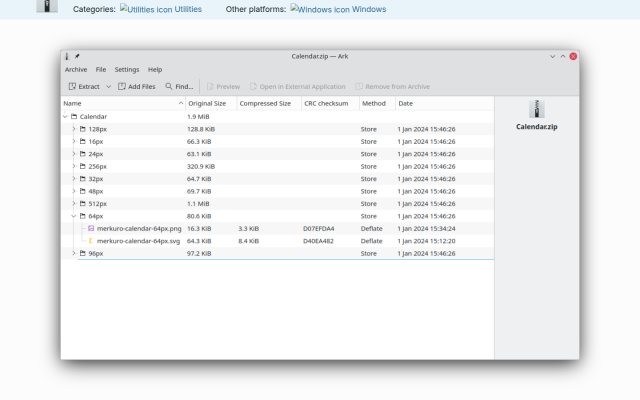Collapse the Calendar root folder
640x400 pixels.
65,117
